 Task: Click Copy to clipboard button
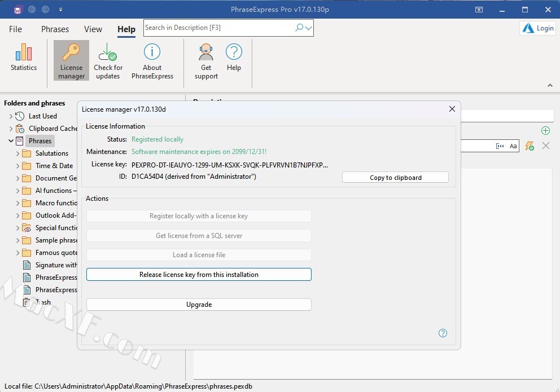(x=395, y=177)
